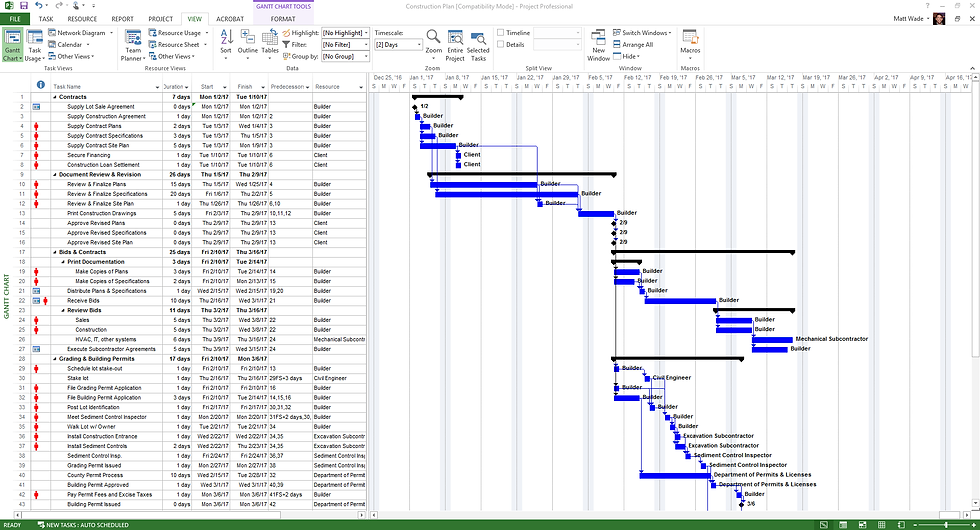Open the Macros button
Screen dimensions: 980x530
pos(690,43)
